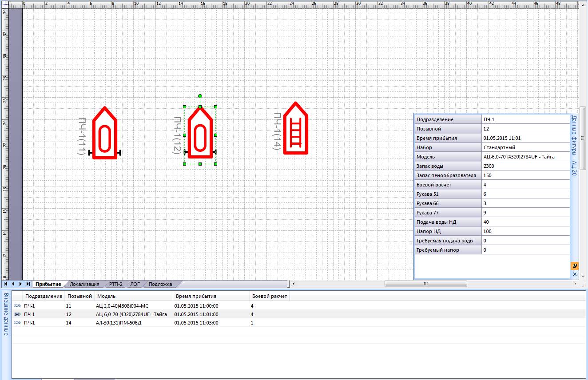The height and width of the screenshot is (380, 588).
Task: Go to next page tab arrow
Action: (20, 284)
